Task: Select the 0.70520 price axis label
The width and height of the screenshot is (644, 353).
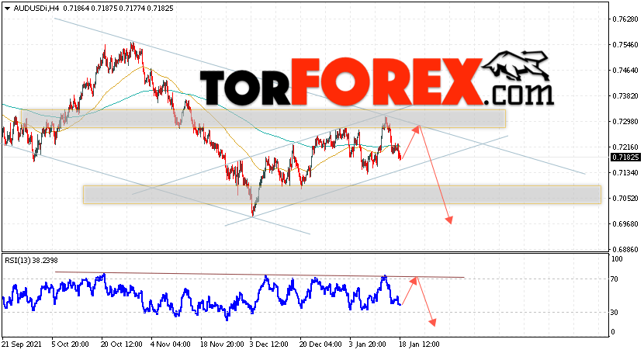Action: click(x=625, y=199)
